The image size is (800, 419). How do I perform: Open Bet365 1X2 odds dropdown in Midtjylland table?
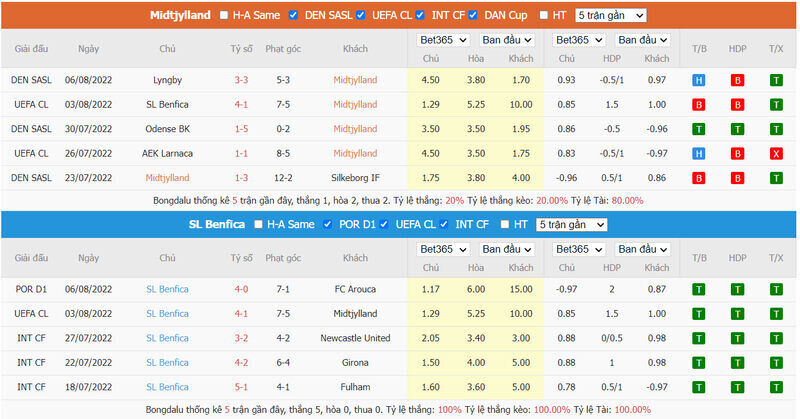[443, 40]
